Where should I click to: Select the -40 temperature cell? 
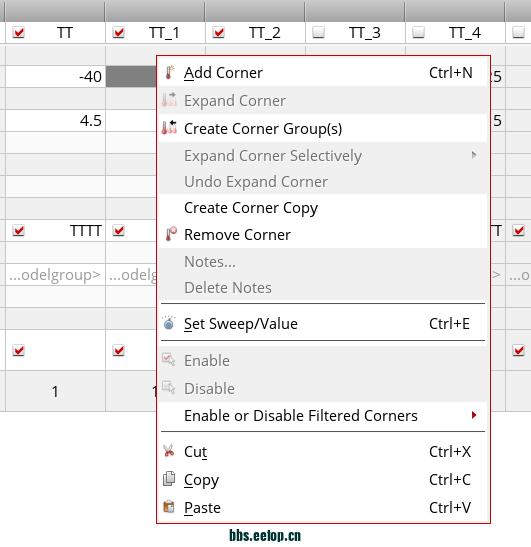55,76
